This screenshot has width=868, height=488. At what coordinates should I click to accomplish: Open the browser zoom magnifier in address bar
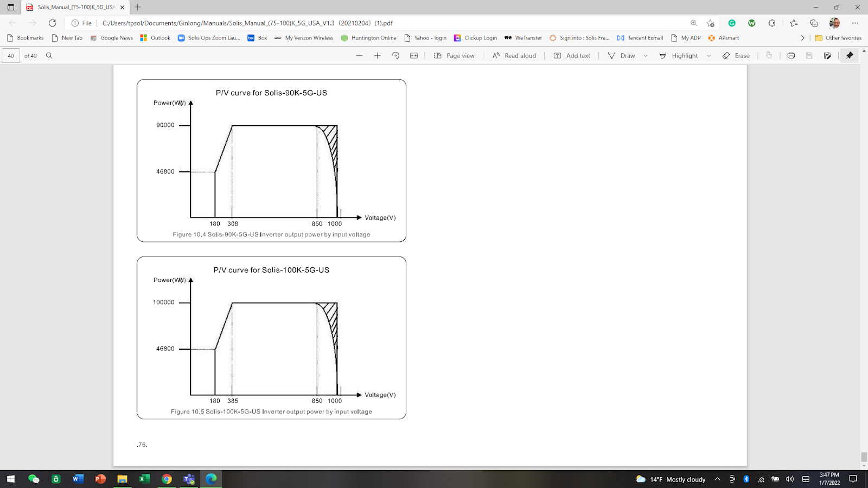[x=693, y=23]
